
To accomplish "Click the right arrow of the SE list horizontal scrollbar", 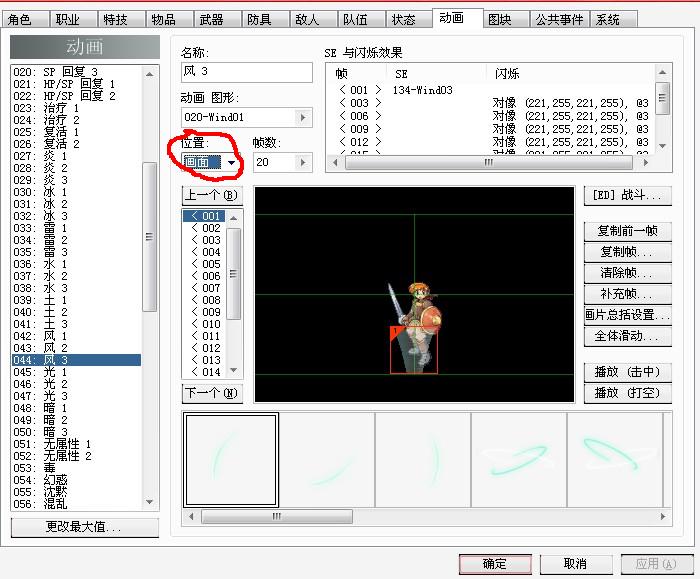I will 646,162.
